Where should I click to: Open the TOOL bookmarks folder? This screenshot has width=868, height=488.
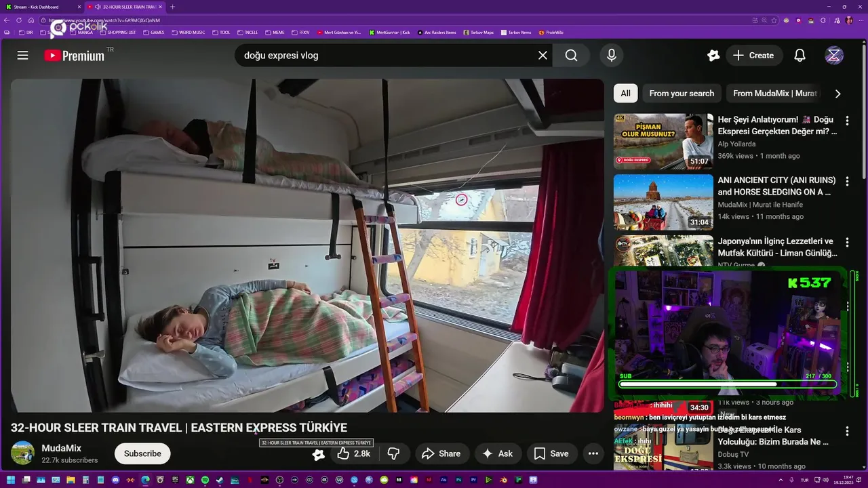click(x=222, y=33)
